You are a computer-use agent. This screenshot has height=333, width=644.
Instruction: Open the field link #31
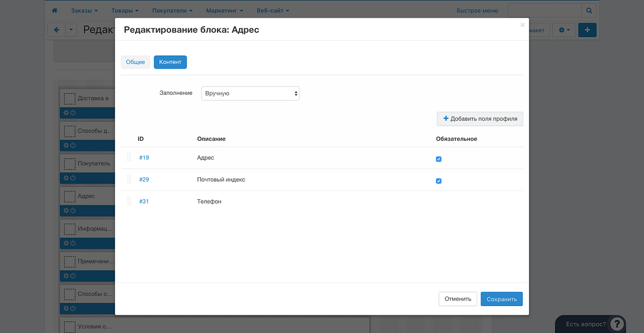tap(144, 202)
